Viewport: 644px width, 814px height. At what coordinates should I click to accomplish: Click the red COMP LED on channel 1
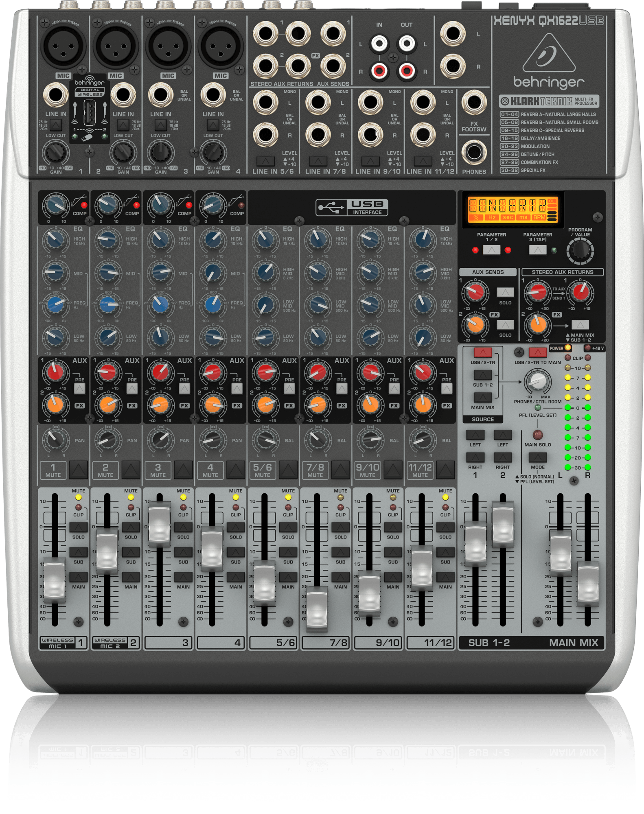84,205
